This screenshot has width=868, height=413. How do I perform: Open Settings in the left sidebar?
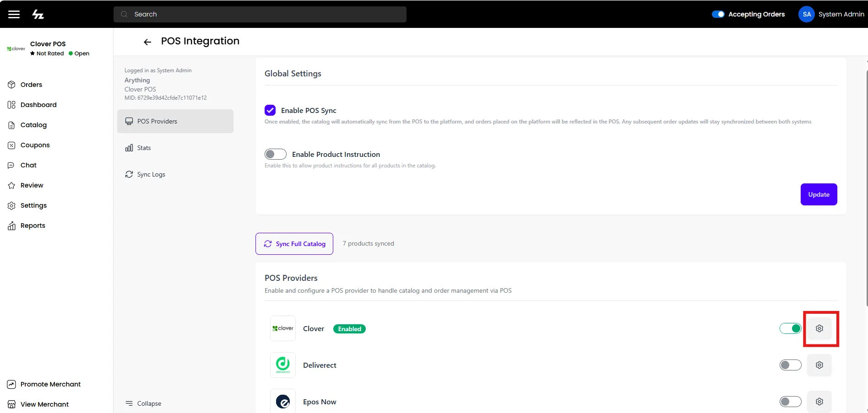coord(27,205)
